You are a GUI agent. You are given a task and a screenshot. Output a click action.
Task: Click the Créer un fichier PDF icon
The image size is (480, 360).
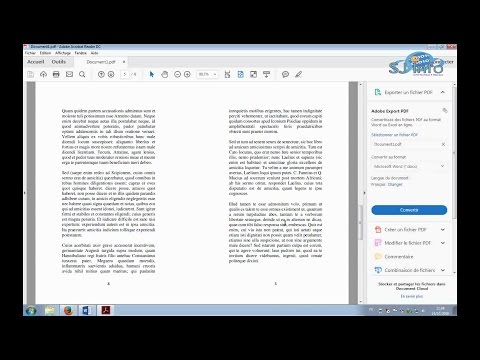[x=378, y=229]
